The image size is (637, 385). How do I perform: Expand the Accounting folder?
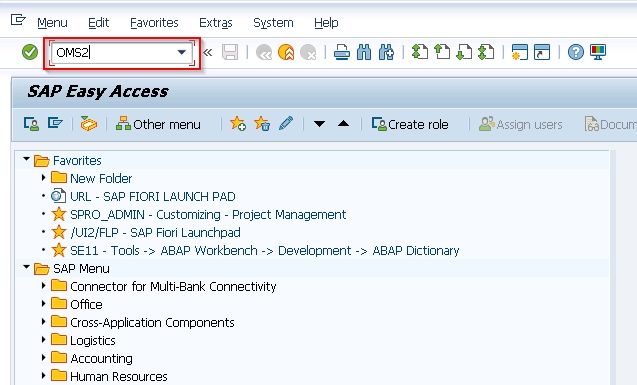(x=43, y=357)
